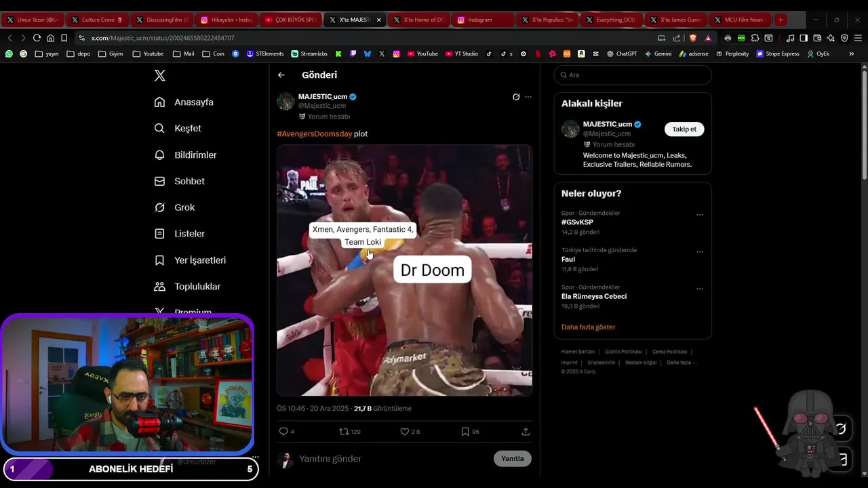This screenshot has height=488, width=868.
Task: Click the post's boxing video thumbnail
Action: [x=404, y=270]
